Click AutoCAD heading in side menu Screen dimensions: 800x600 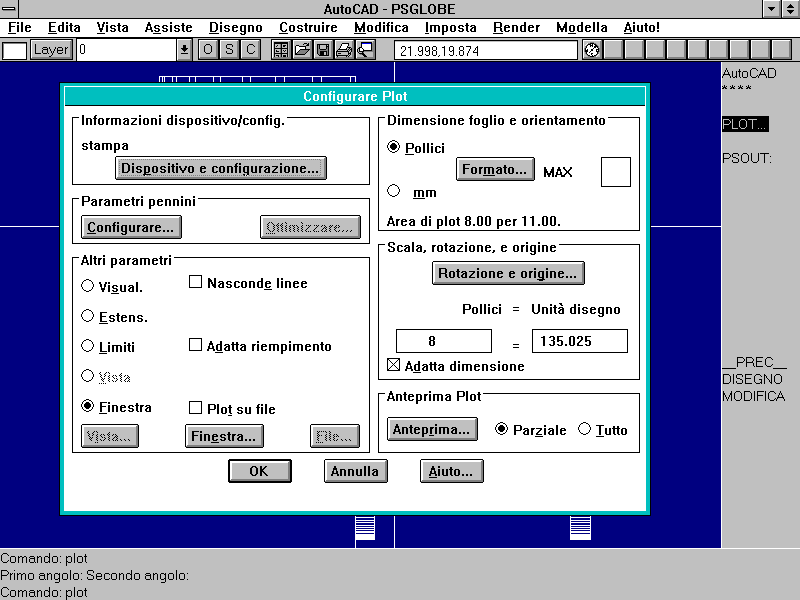(x=749, y=73)
